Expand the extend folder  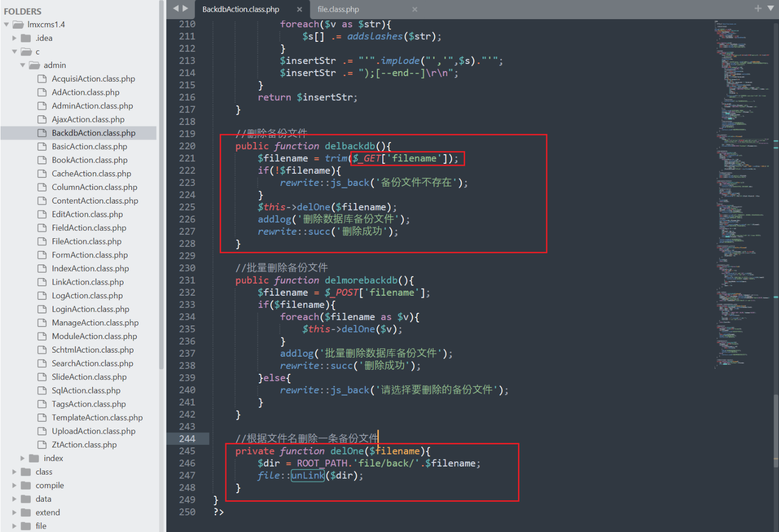click(x=15, y=512)
